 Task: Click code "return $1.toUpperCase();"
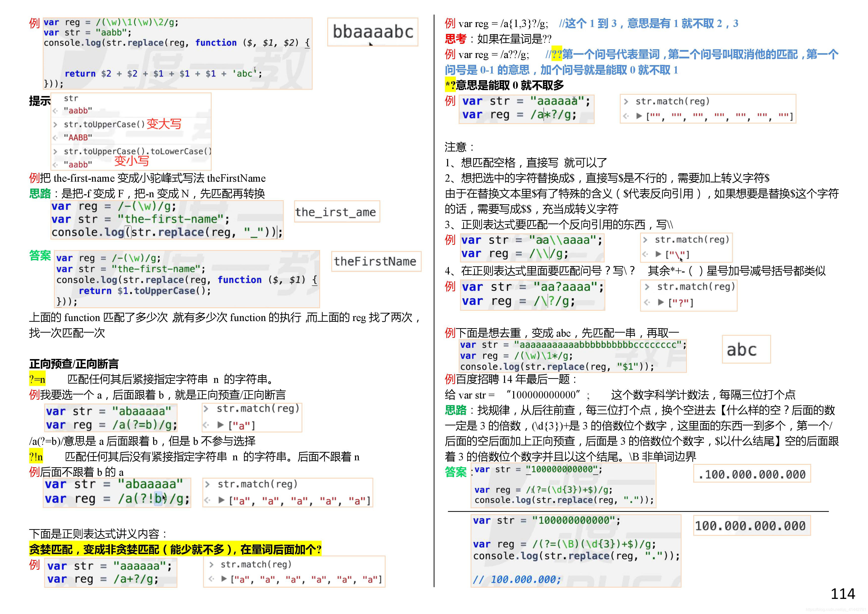pos(145,291)
